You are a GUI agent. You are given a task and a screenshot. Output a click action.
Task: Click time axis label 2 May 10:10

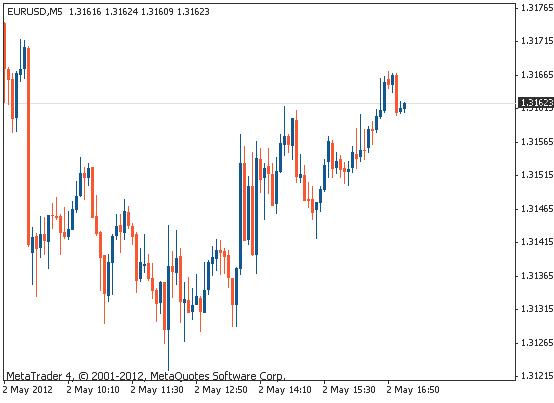pos(93,390)
